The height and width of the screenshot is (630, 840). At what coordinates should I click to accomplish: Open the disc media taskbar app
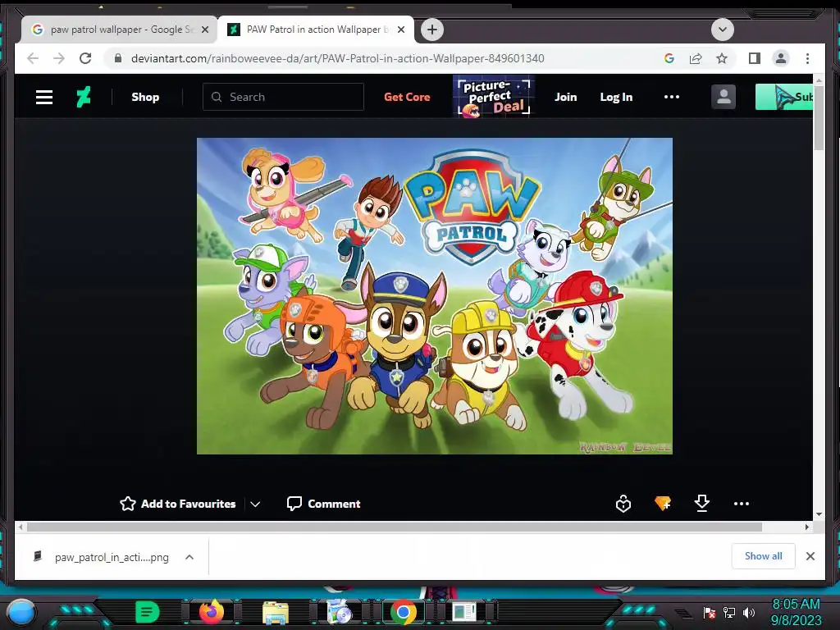click(x=339, y=612)
